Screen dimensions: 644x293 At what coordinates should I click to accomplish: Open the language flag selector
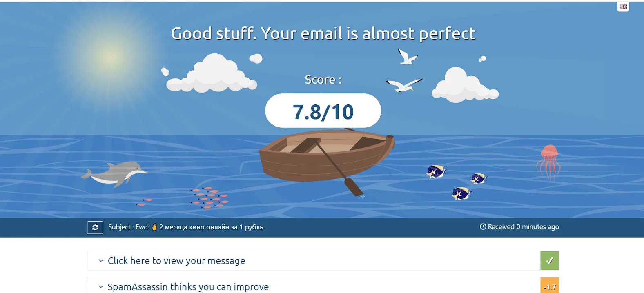[623, 7]
